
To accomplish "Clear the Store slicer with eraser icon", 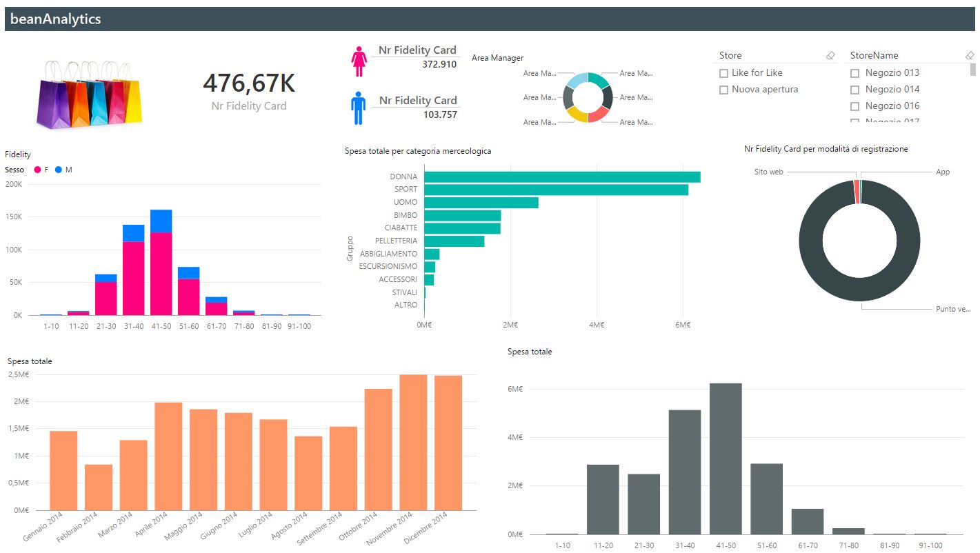I will pyautogui.click(x=830, y=55).
